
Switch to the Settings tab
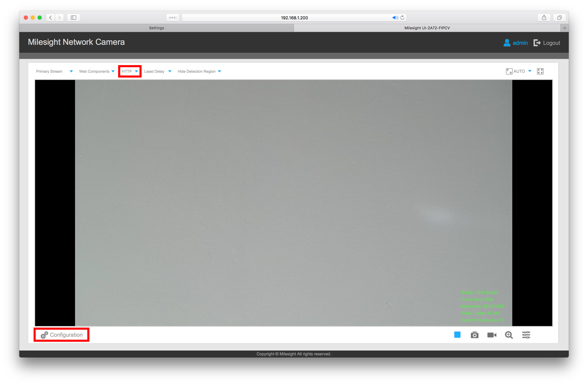tap(156, 28)
